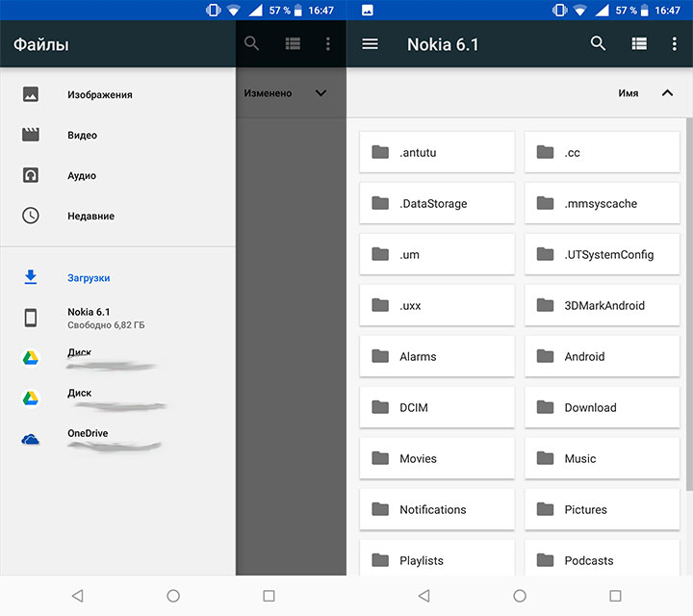
Task: Open Видео category in the drawer
Action: coord(82,136)
